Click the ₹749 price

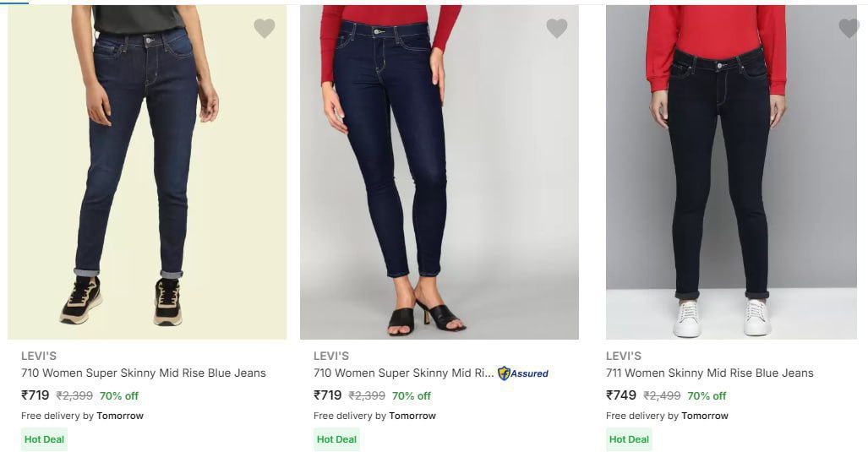pos(621,395)
